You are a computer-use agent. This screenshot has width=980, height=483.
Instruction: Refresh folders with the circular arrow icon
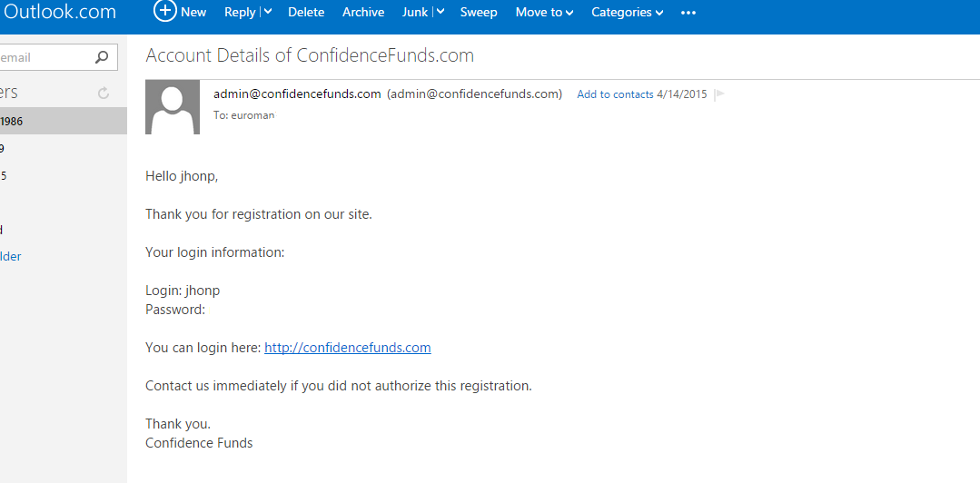click(x=103, y=93)
